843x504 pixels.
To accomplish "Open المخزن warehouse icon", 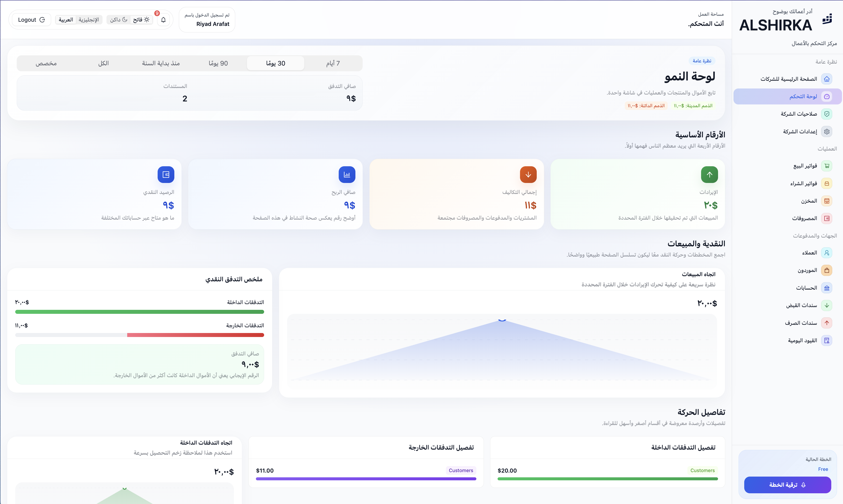I will (827, 201).
